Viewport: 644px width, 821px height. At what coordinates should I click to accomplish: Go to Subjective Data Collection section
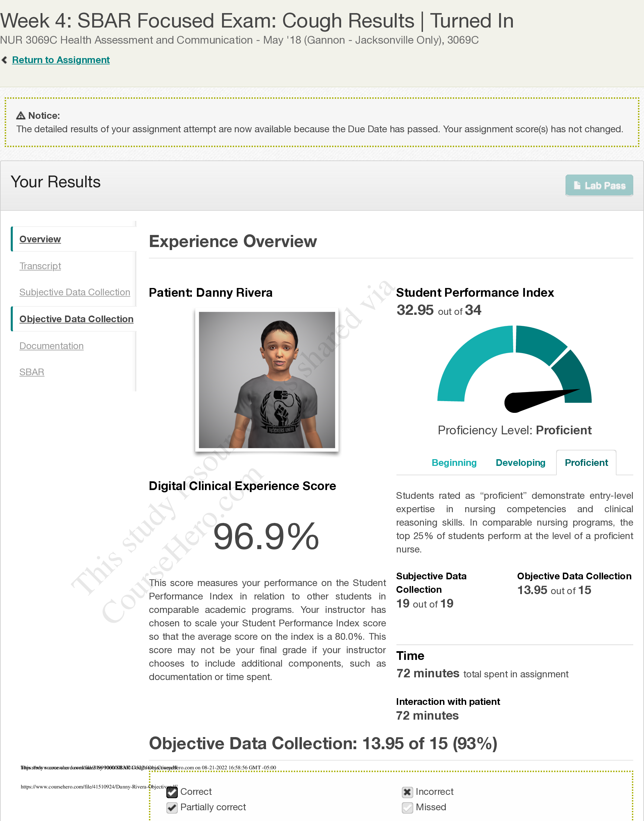[75, 292]
